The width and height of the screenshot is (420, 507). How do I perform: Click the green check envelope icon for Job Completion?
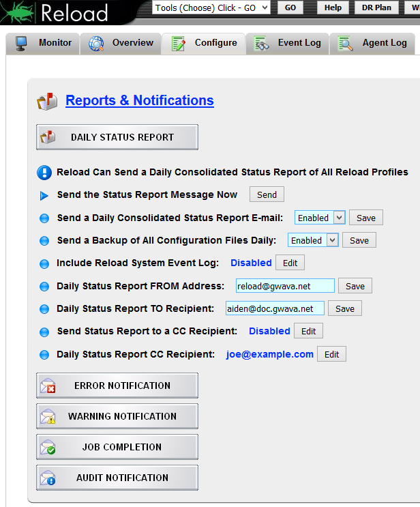48,447
